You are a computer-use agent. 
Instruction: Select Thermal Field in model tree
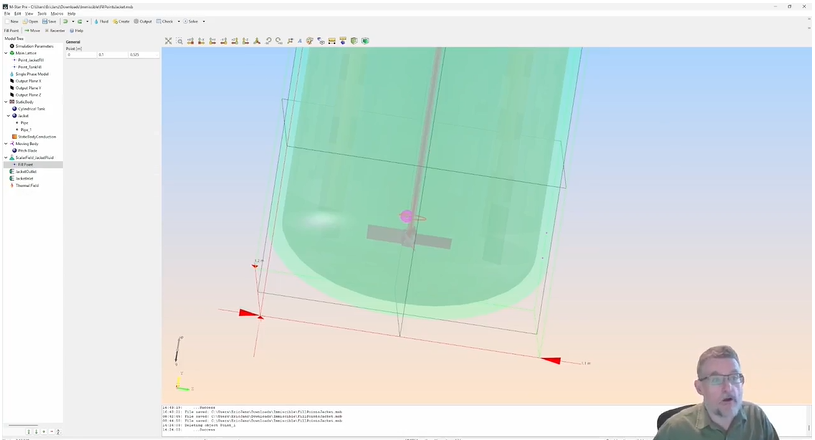[x=27, y=185]
